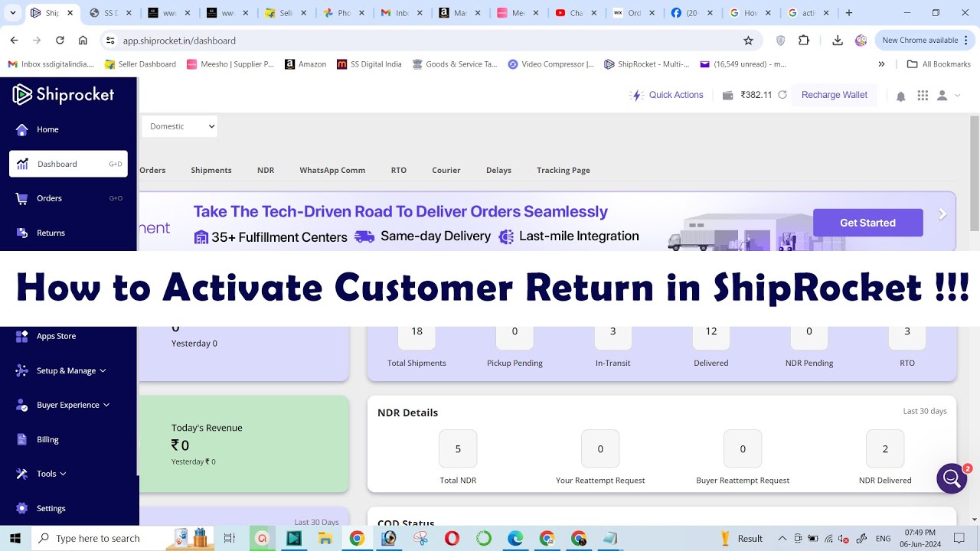Viewport: 980px width, 551px height.
Task: Switch to the WhatsApp Comm tab
Action: (x=332, y=170)
